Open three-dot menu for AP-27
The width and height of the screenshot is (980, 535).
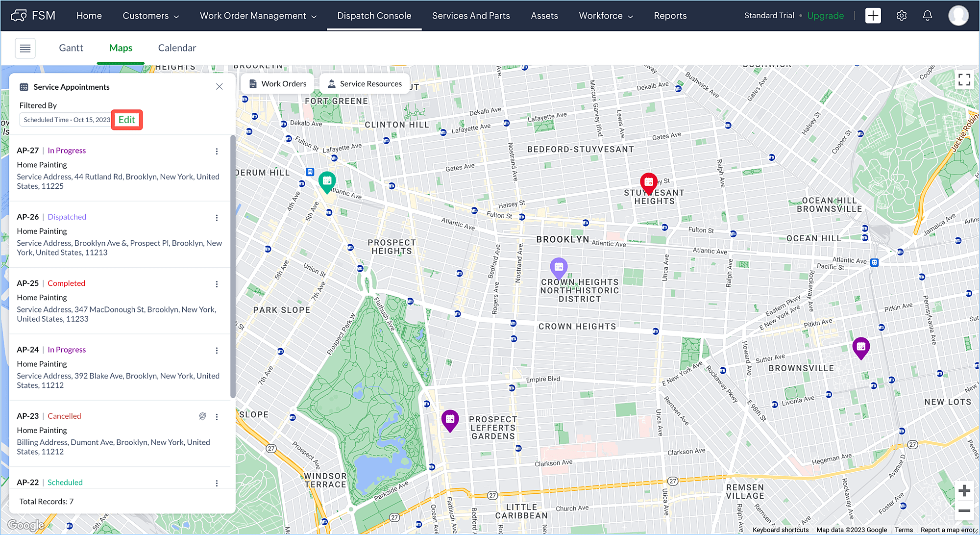pyautogui.click(x=217, y=152)
